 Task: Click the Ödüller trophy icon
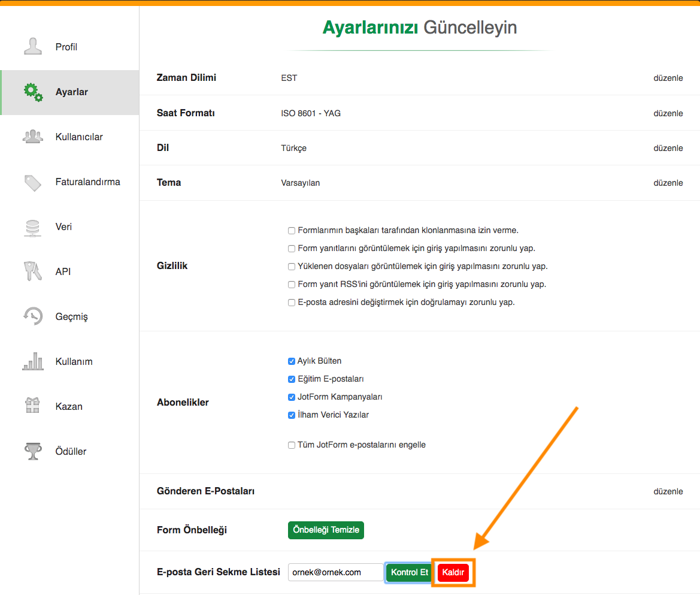(33, 451)
